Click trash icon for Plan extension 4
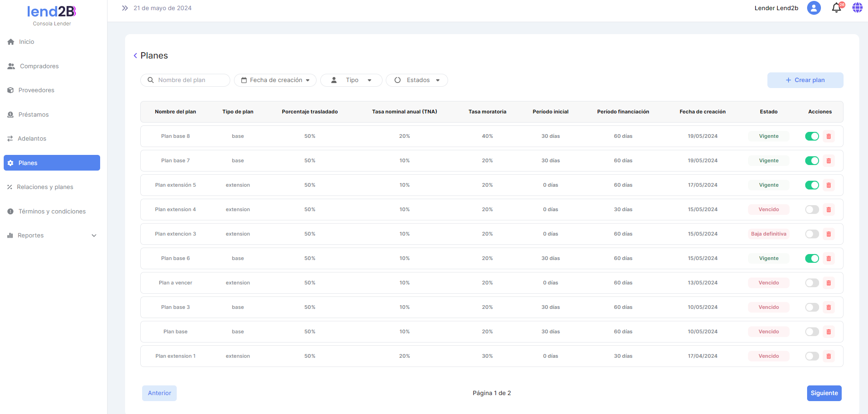The image size is (868, 414). coord(828,210)
